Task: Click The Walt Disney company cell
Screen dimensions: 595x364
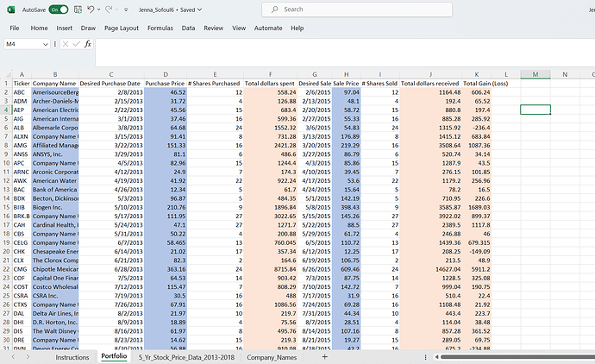Action: (x=55, y=331)
